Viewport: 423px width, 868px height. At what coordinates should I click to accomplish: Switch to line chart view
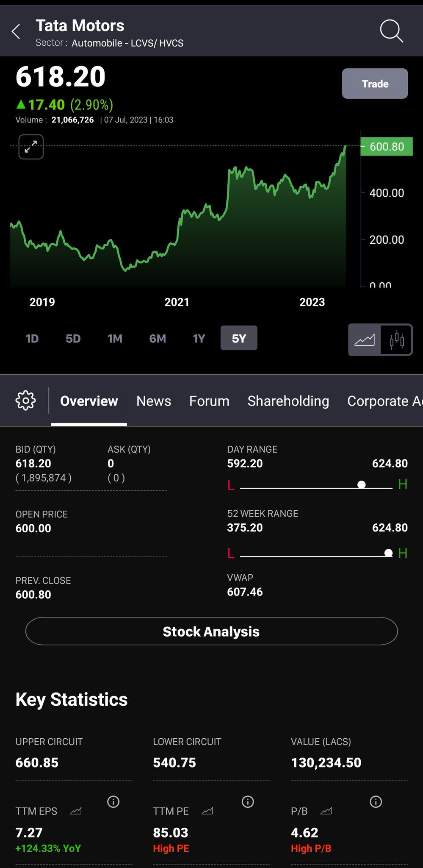click(365, 339)
